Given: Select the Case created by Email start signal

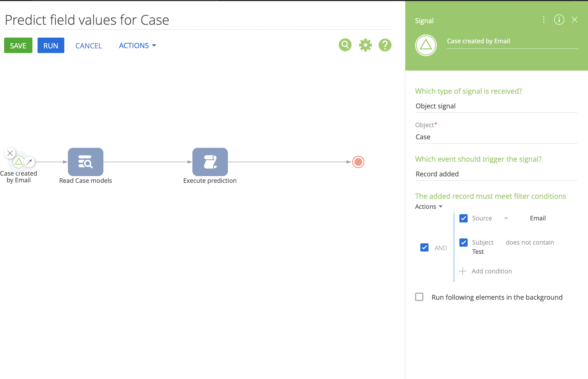Looking at the screenshot, I should (x=19, y=162).
